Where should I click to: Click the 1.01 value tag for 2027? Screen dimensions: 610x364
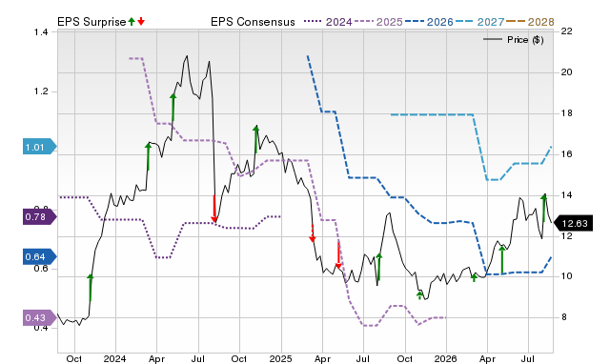(x=40, y=147)
